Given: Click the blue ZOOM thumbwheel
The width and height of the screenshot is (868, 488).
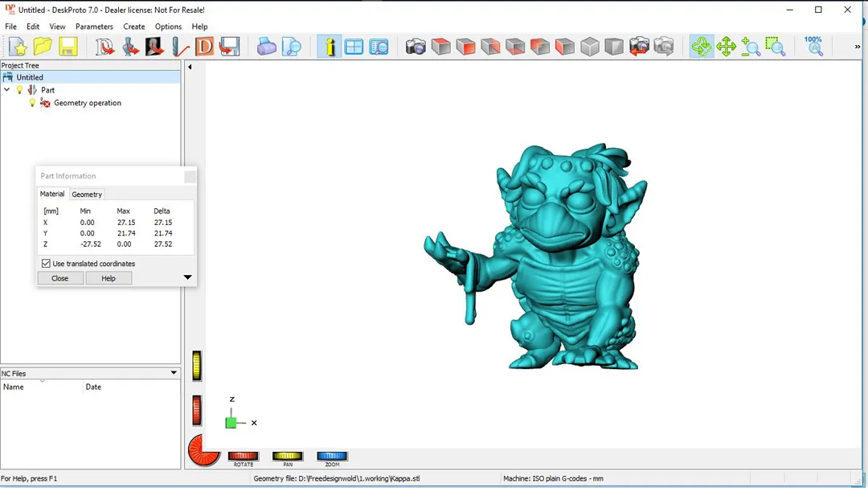Looking at the screenshot, I should tap(332, 456).
